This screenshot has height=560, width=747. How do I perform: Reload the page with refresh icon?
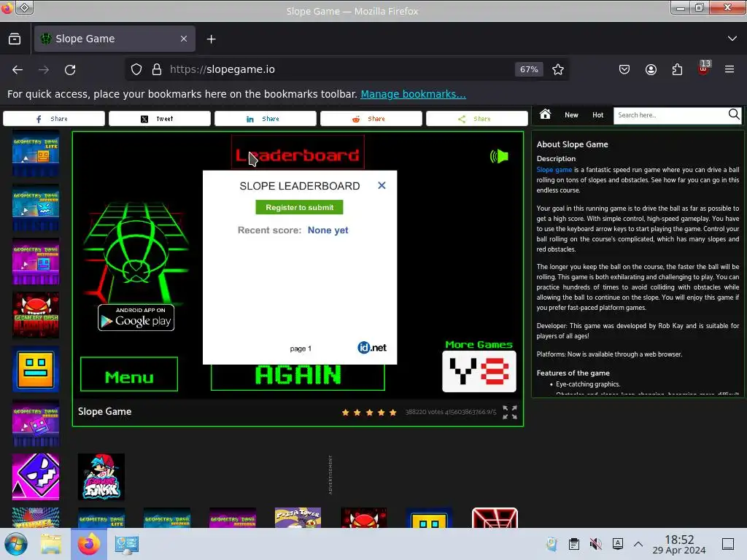[70, 69]
